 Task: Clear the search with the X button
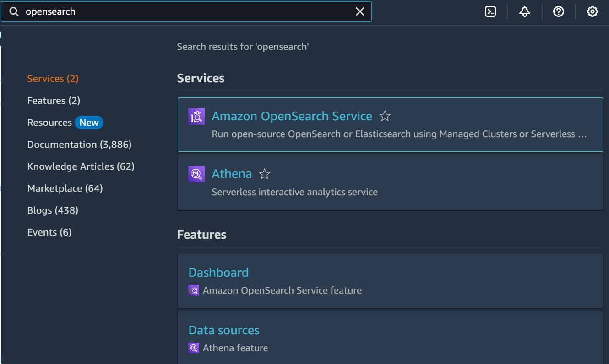pos(360,11)
